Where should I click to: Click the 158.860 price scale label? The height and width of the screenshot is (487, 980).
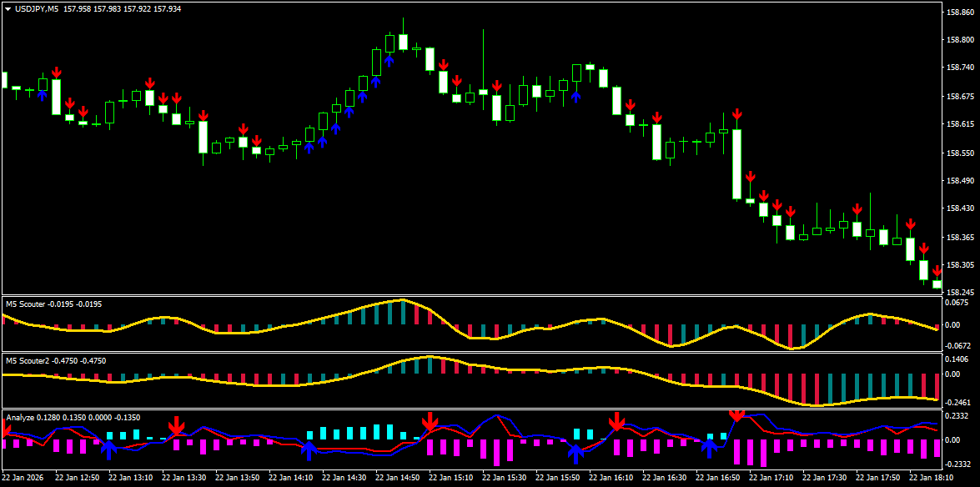(x=962, y=12)
